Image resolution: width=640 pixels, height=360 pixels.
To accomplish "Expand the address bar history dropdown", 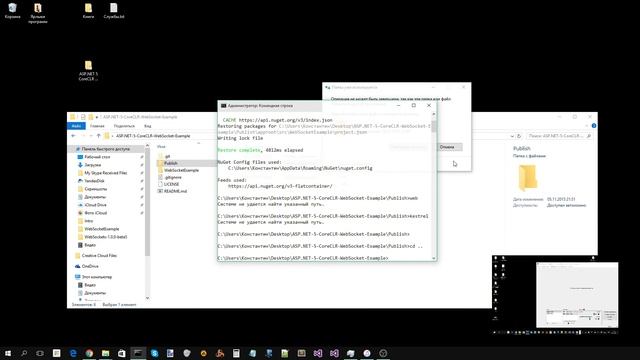I will [x=512, y=136].
